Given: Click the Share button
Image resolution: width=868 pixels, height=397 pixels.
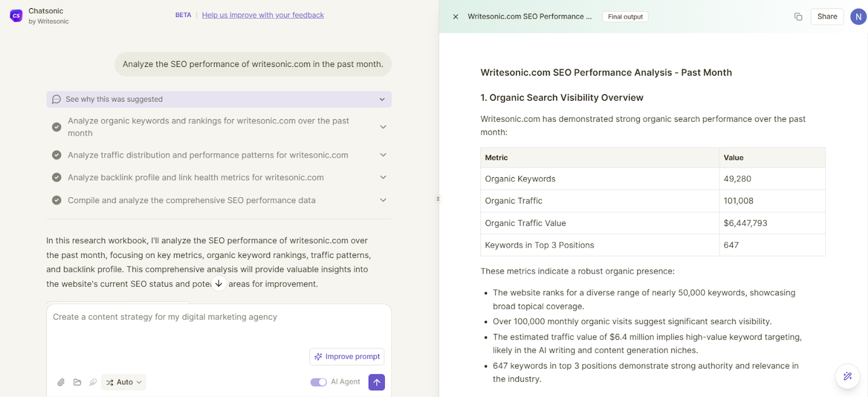Looking at the screenshot, I should [827, 17].
